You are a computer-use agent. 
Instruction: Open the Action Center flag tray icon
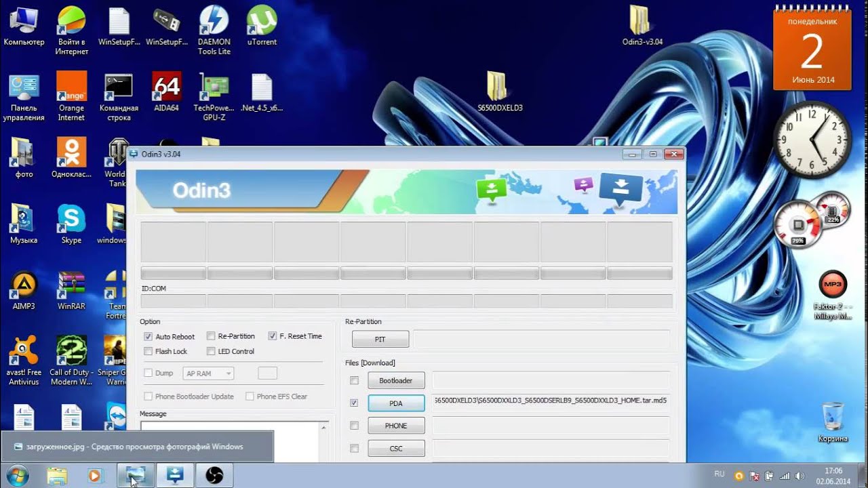(755, 476)
